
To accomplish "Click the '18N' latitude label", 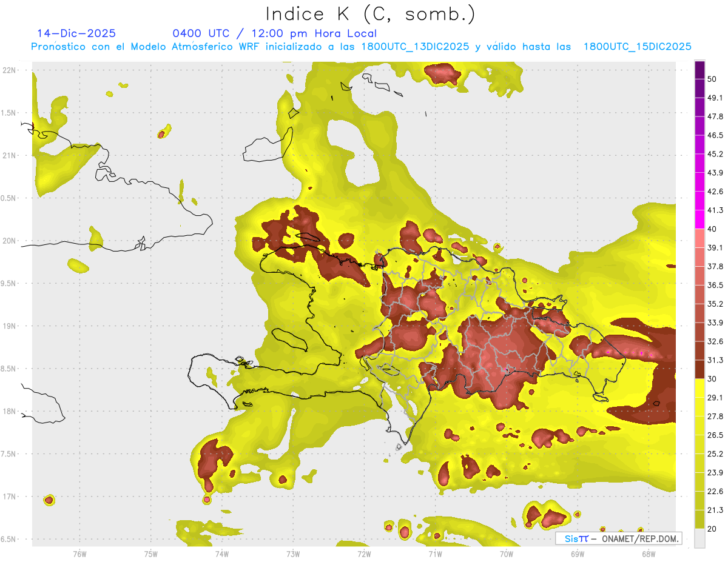I will [10, 411].
